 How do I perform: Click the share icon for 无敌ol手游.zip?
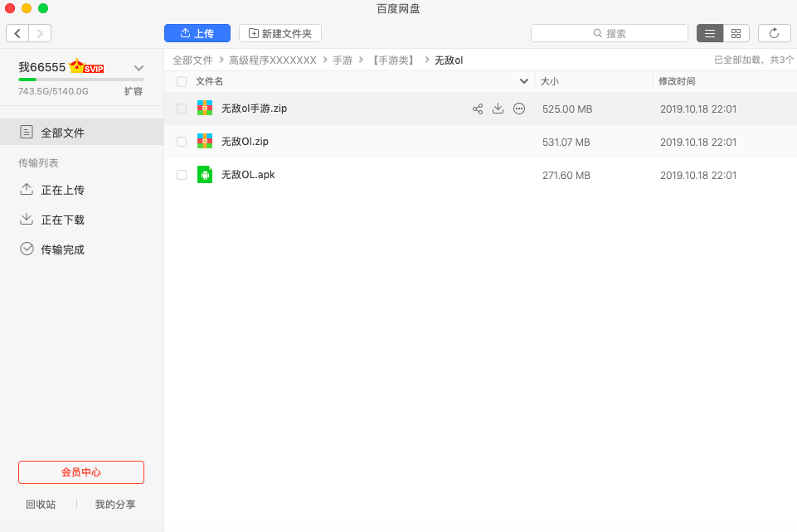478,109
